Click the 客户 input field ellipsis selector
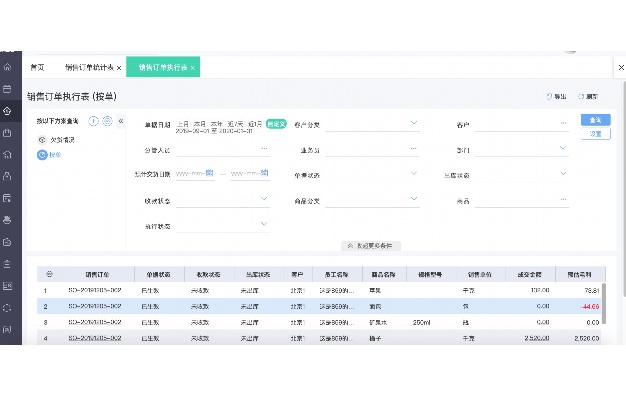Viewport: 626px width, 396px height. 563,123
